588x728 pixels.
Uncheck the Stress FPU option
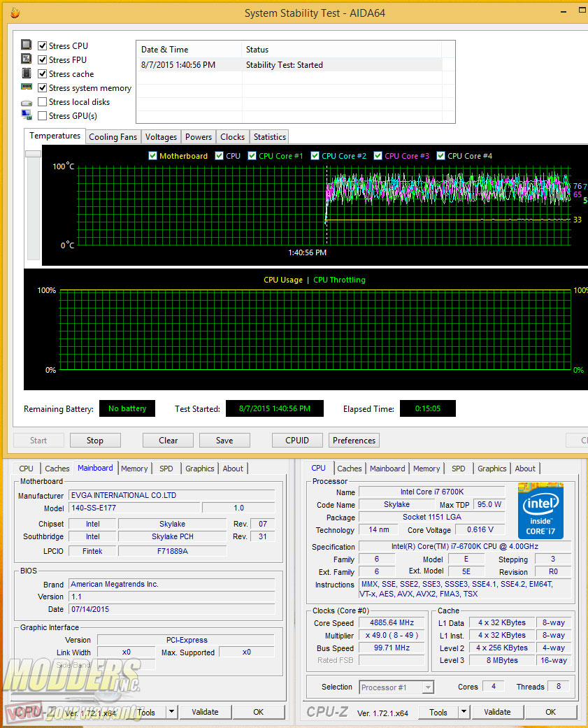point(42,59)
